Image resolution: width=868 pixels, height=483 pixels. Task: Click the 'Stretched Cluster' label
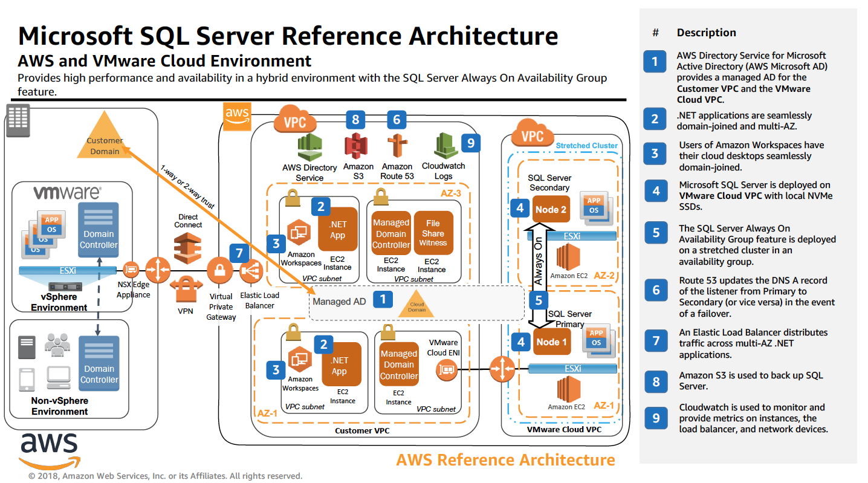pos(586,145)
